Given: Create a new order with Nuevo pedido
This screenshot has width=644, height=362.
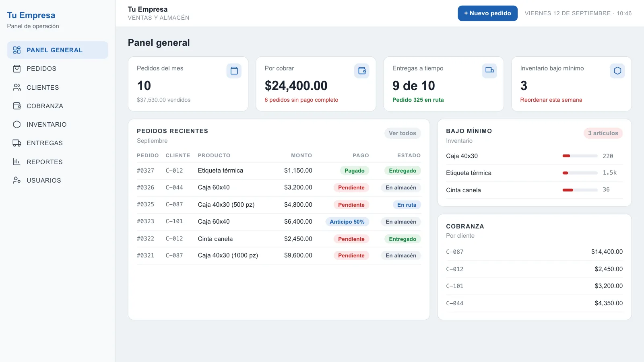Looking at the screenshot, I should tap(487, 13).
